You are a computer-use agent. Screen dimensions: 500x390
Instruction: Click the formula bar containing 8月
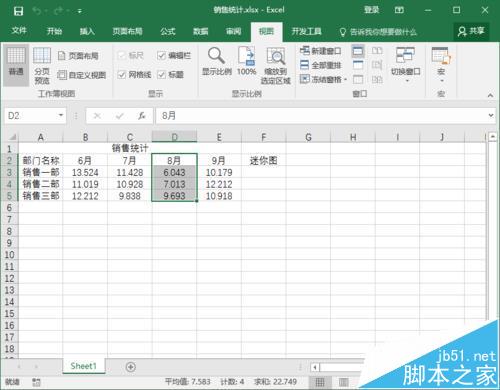(x=321, y=116)
